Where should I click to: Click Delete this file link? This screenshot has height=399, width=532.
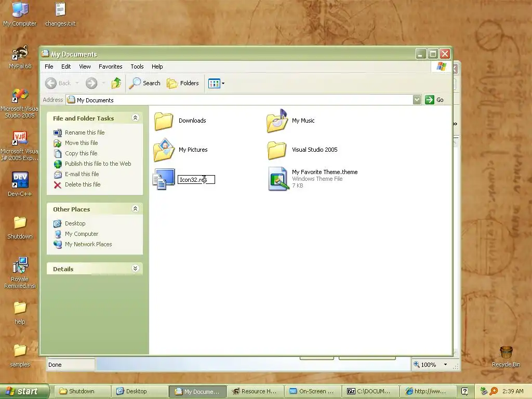click(83, 184)
